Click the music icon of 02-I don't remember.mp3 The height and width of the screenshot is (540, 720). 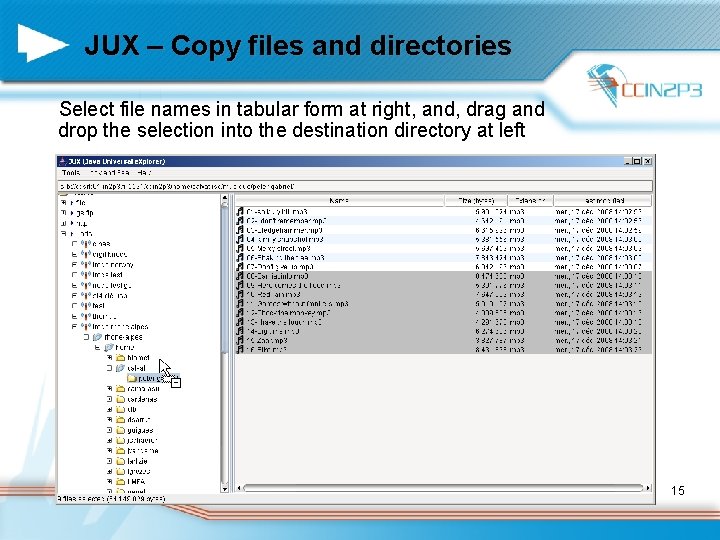(x=240, y=221)
